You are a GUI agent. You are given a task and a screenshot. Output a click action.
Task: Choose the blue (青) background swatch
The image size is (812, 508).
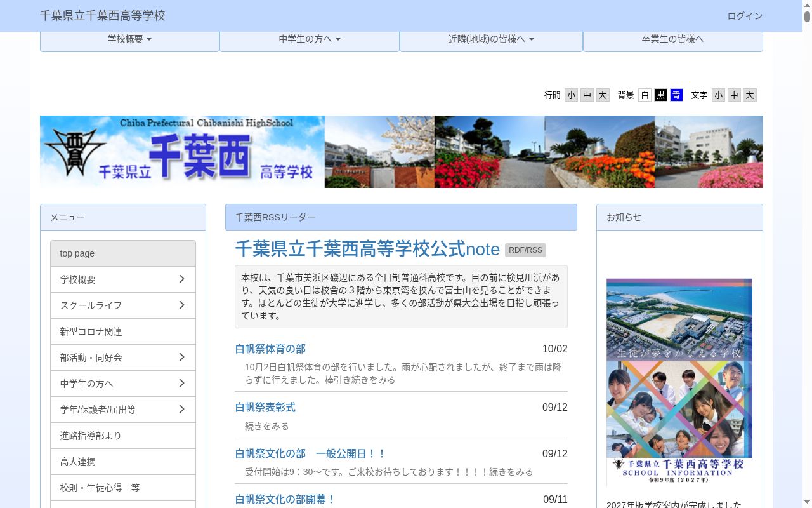pos(676,95)
